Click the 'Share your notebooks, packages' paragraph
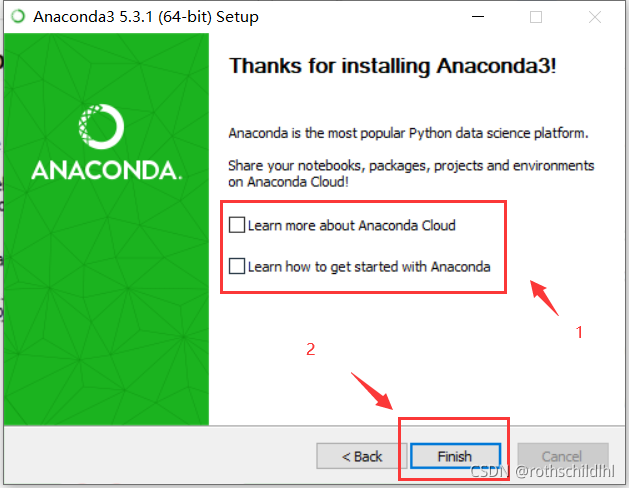 point(411,173)
